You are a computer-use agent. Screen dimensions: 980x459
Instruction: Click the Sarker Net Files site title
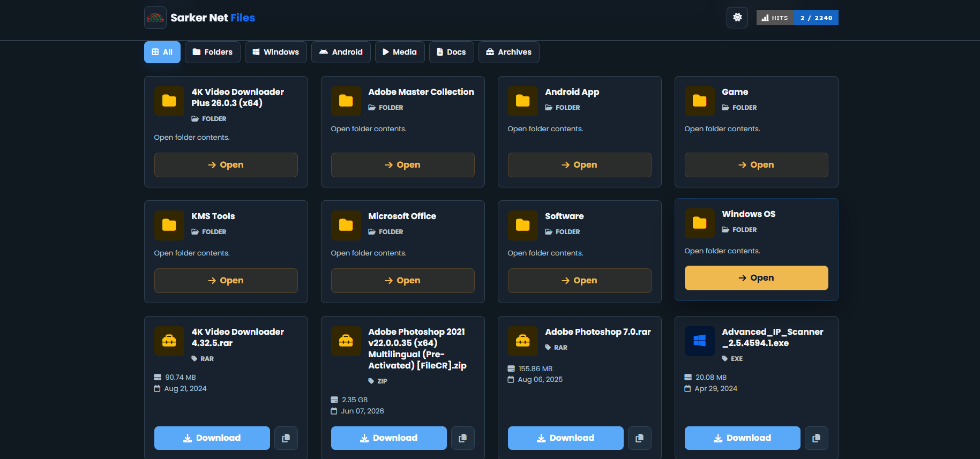tap(213, 18)
